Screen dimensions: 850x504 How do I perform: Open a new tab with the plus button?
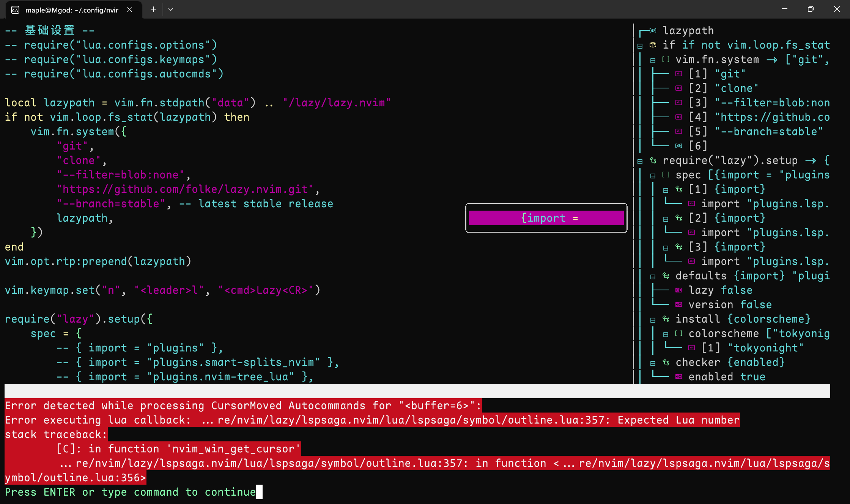click(x=153, y=9)
